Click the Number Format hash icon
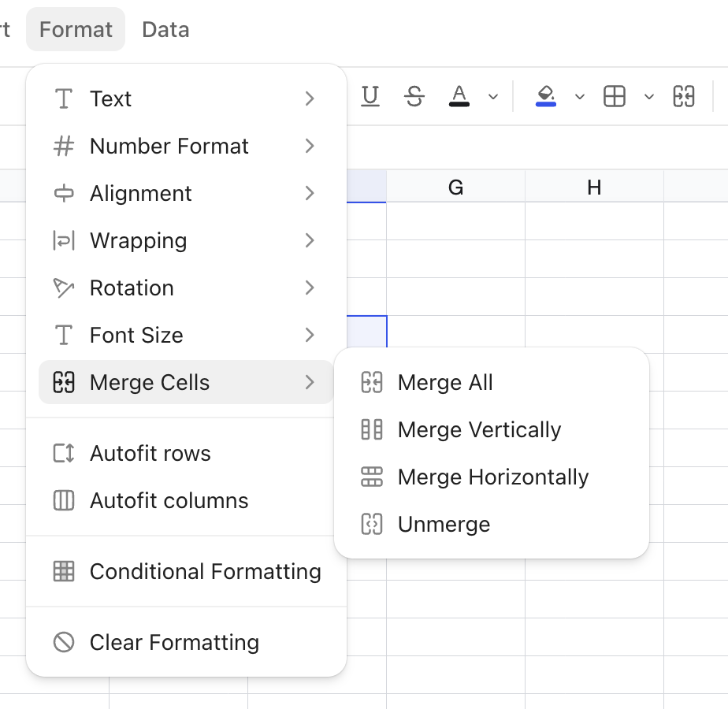 tap(64, 146)
